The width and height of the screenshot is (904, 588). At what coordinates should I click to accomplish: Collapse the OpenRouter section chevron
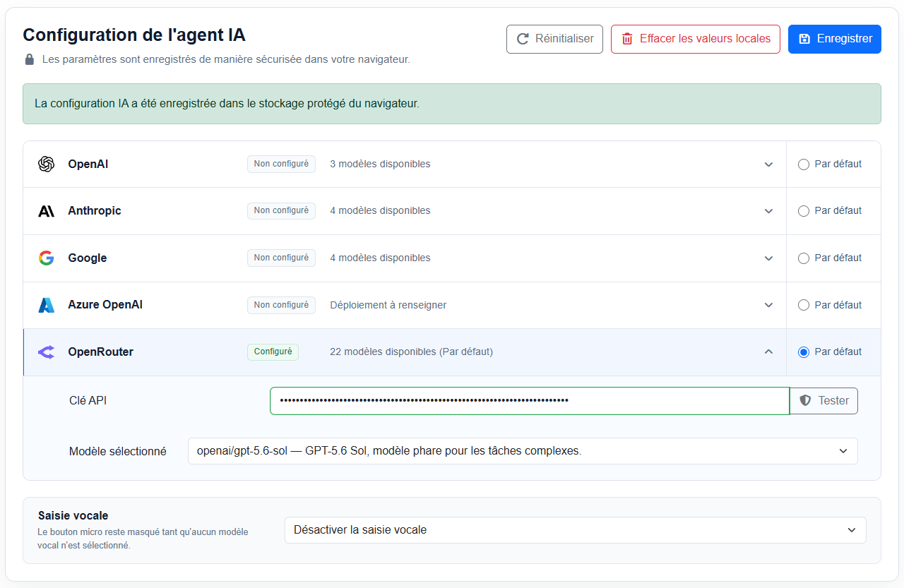tap(768, 352)
